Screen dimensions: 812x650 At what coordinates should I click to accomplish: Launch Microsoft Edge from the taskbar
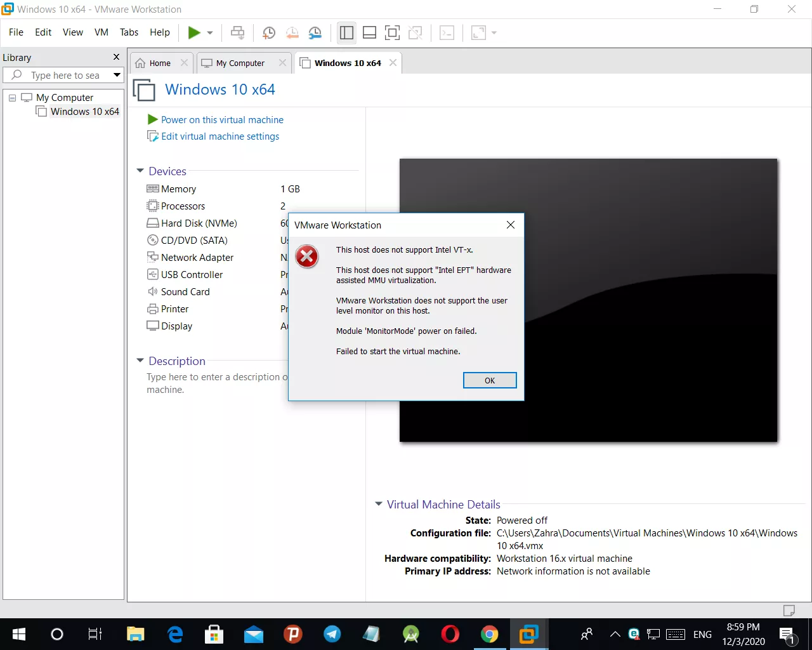pyautogui.click(x=175, y=634)
